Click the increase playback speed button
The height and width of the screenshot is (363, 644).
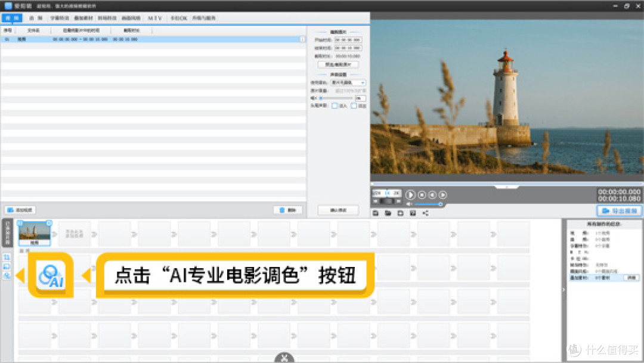coord(398,201)
